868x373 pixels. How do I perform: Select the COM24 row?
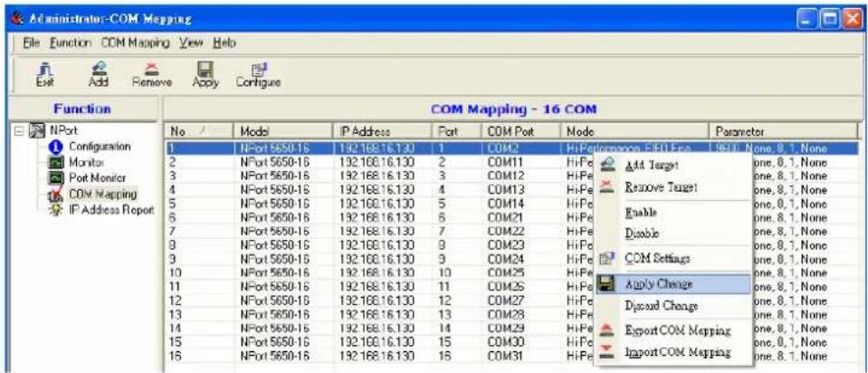pyautogui.click(x=512, y=260)
